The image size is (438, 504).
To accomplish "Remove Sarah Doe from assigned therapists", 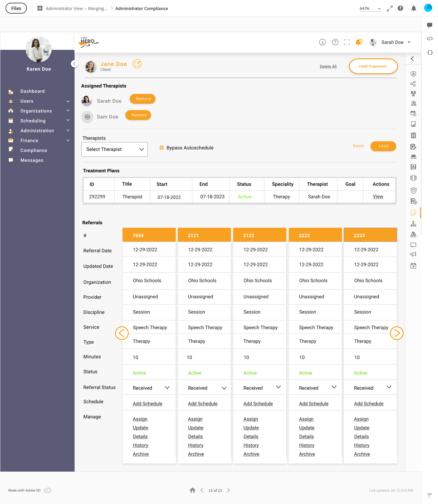I will (142, 99).
